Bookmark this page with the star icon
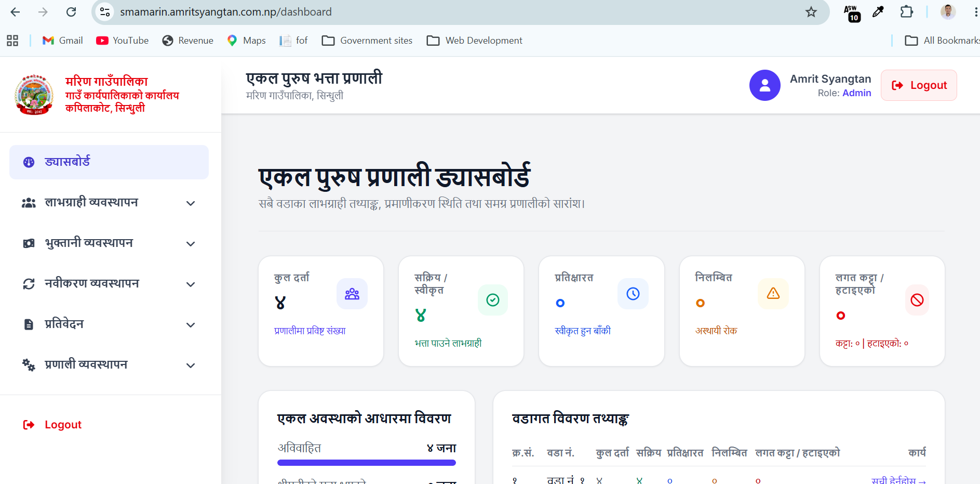 click(x=811, y=12)
